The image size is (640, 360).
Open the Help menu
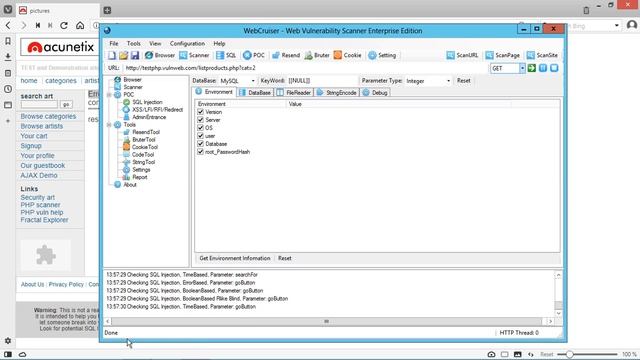pyautogui.click(x=219, y=43)
